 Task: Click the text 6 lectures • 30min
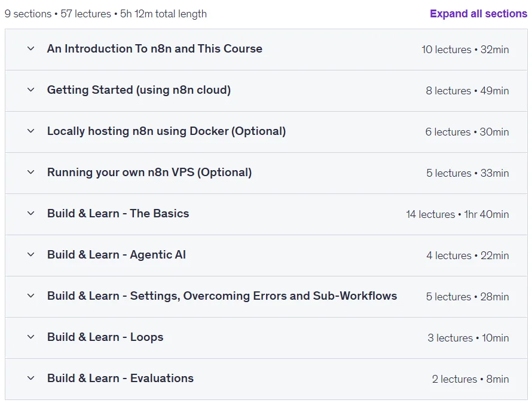(467, 132)
